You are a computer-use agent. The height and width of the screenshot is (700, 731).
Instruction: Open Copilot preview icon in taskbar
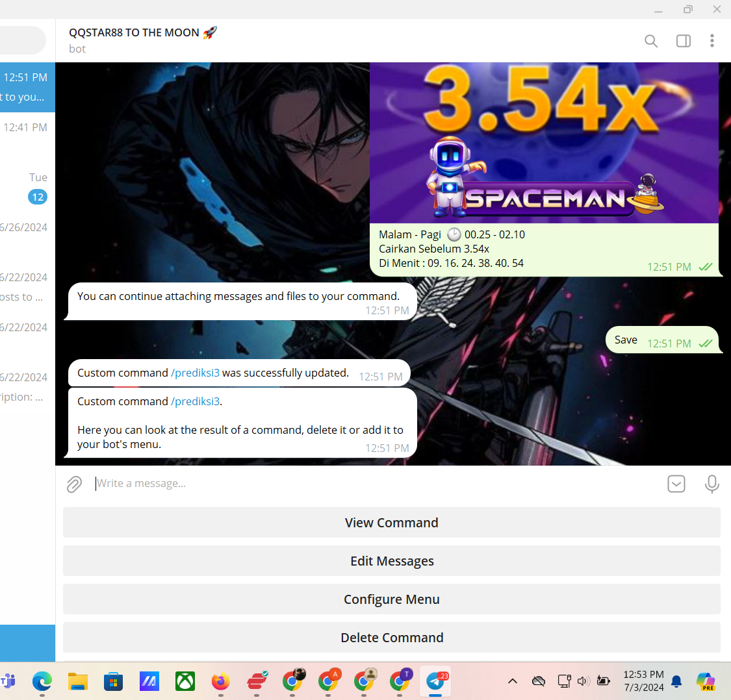pos(706,681)
